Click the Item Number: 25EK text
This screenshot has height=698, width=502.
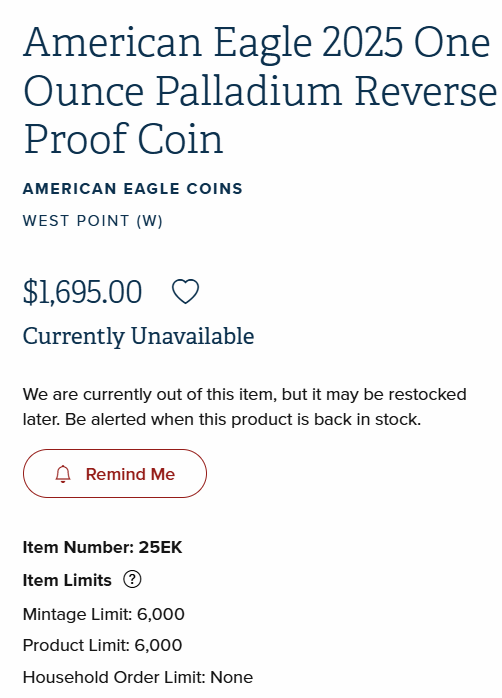(102, 547)
